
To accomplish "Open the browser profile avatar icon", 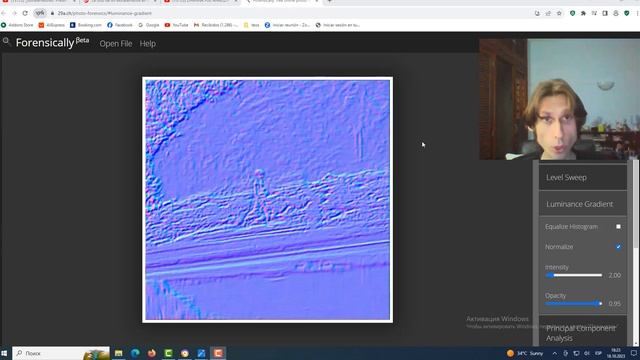I will pos(616,13).
